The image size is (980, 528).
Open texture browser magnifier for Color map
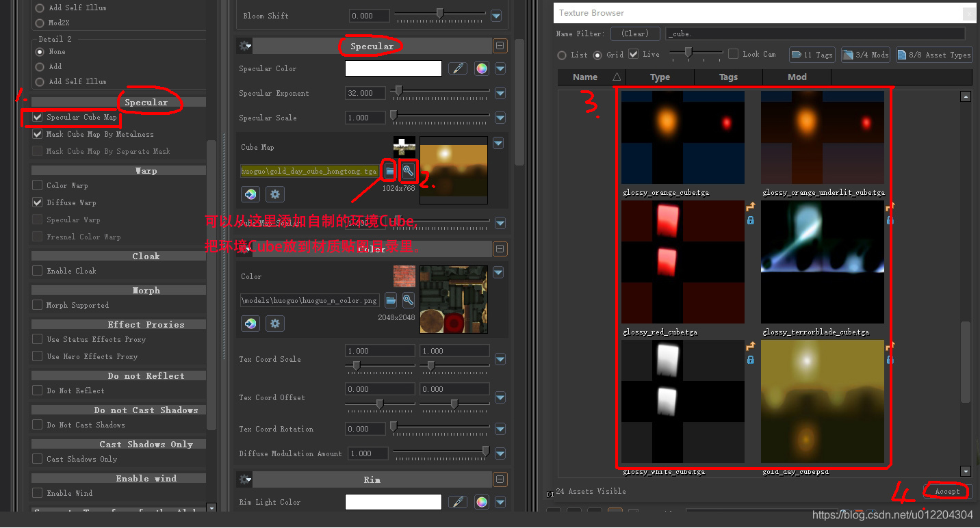pyautogui.click(x=408, y=300)
